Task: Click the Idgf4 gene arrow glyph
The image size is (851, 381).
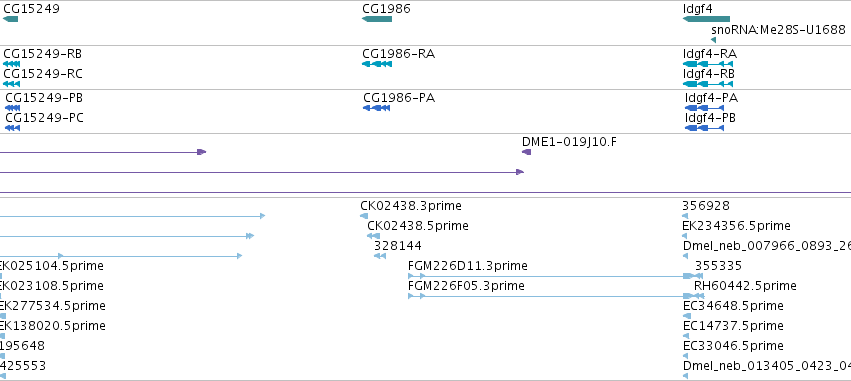Action: coord(706,19)
